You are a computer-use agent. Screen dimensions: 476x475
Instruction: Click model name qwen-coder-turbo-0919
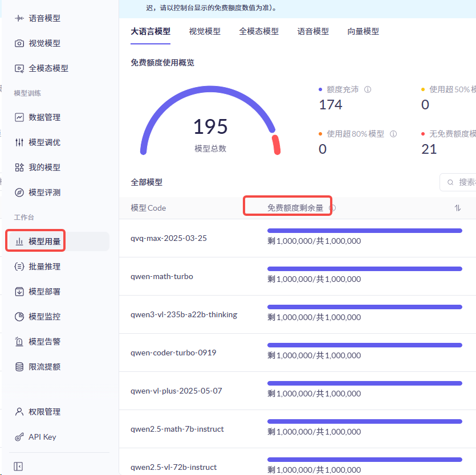173,353
